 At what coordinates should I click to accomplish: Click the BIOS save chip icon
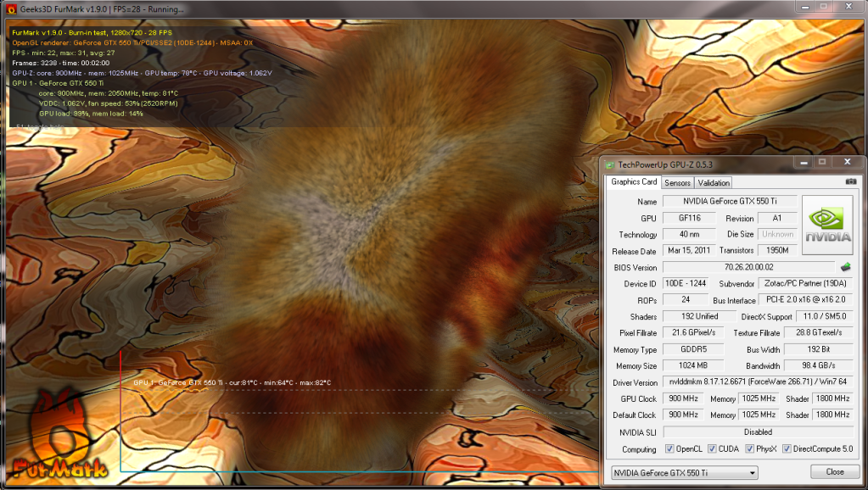click(845, 267)
